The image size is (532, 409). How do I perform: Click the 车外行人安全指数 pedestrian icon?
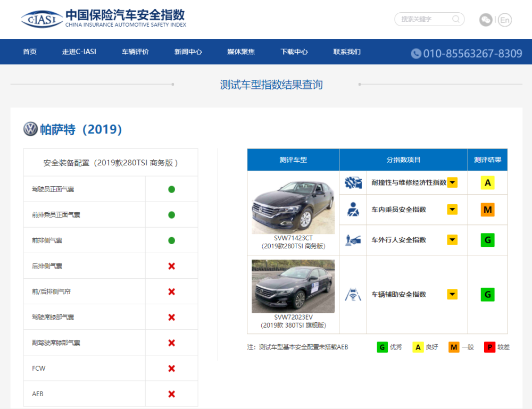tap(353, 240)
